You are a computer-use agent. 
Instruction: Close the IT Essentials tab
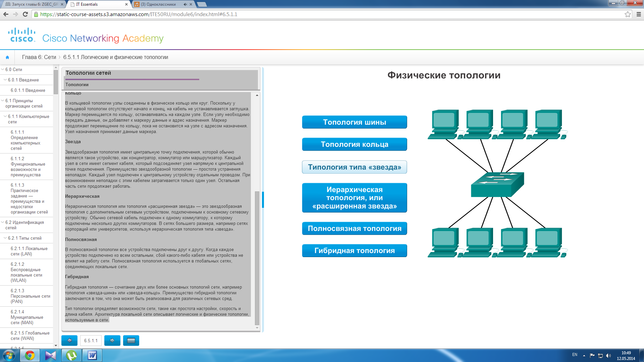click(x=126, y=4)
